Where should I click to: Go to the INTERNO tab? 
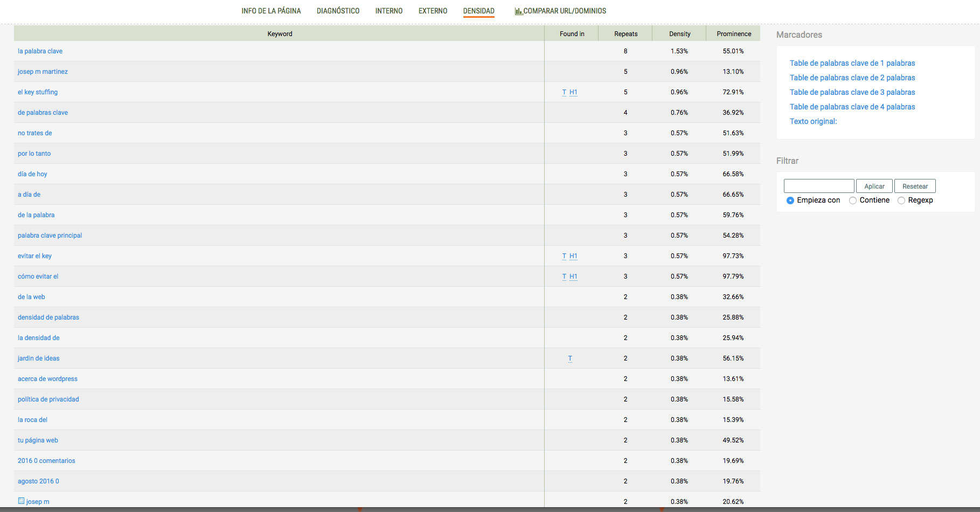(389, 11)
